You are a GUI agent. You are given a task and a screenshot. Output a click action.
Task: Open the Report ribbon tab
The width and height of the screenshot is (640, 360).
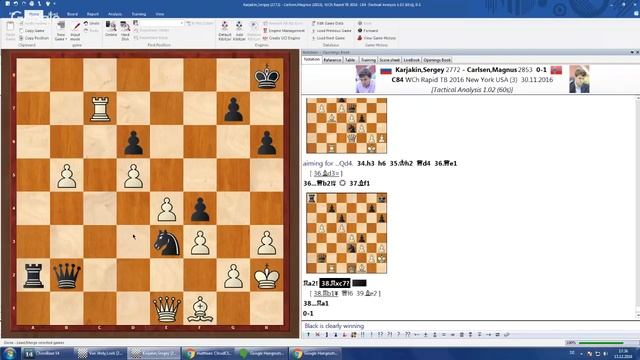pos(93,14)
